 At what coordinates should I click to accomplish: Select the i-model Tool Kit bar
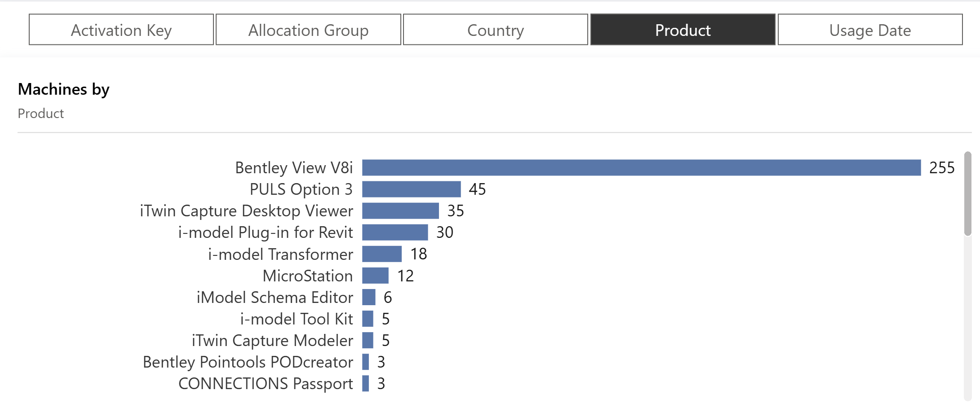pos(368,319)
